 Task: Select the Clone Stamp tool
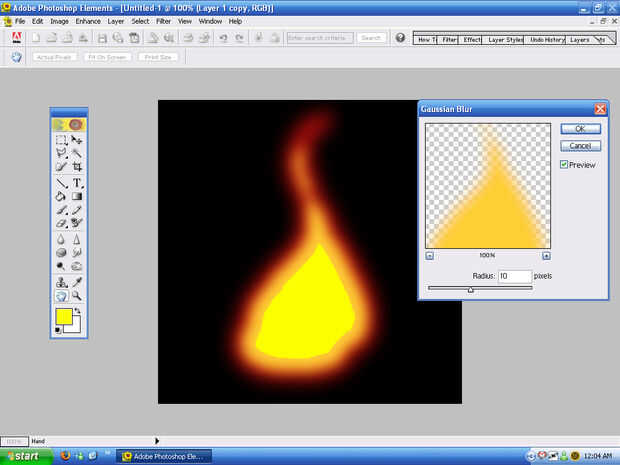click(61, 282)
